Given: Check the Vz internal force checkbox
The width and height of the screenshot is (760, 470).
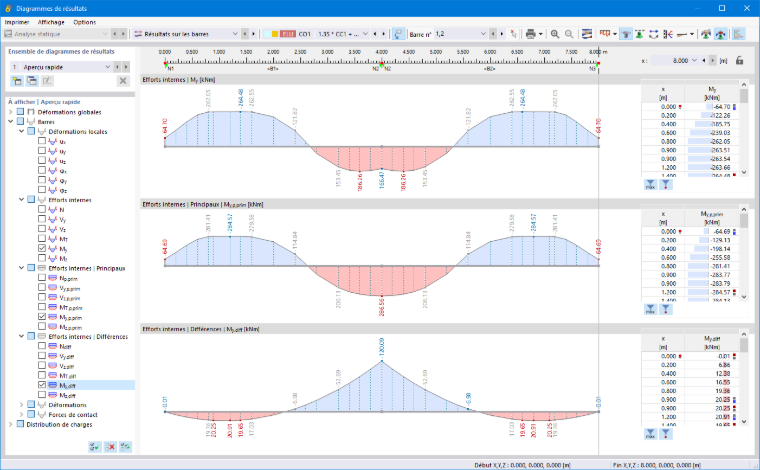Looking at the screenshot, I should tap(42, 229).
